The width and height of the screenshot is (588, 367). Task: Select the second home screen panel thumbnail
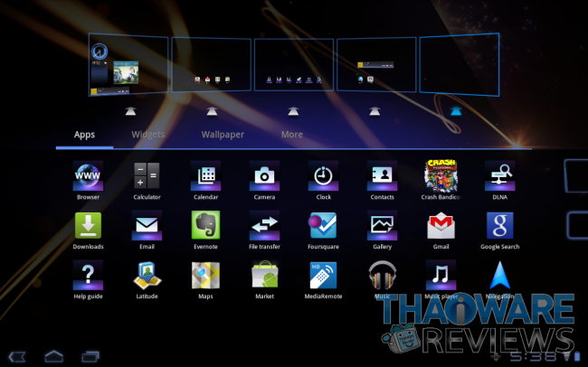pyautogui.click(x=211, y=64)
